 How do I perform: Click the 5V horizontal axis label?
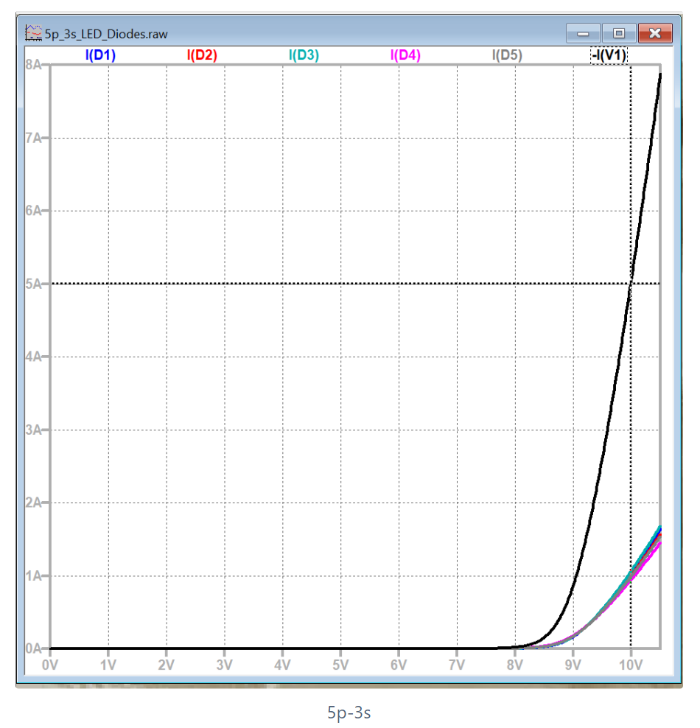click(x=340, y=665)
